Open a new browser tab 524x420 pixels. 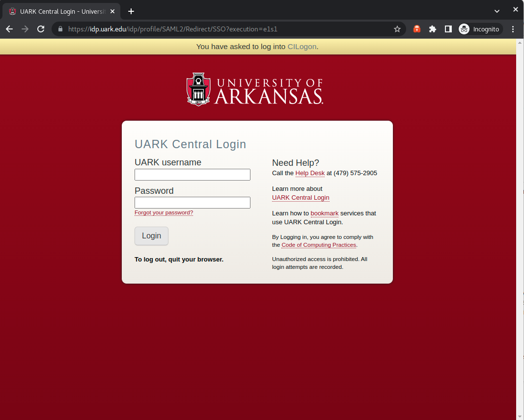coord(131,11)
